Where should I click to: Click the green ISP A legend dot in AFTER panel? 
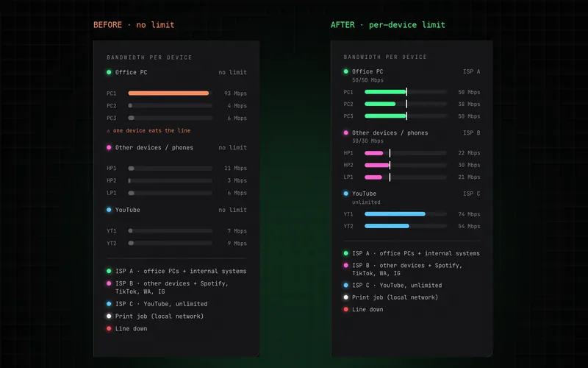345,253
